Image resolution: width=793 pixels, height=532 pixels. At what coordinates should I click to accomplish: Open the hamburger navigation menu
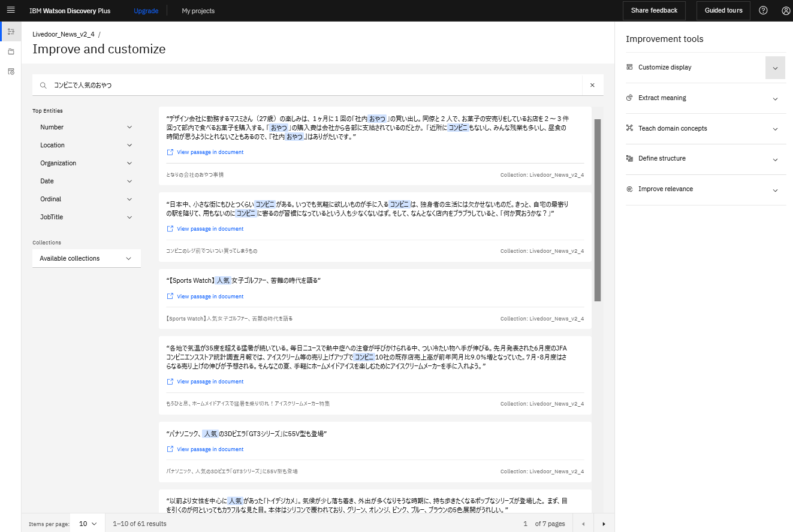coord(10,10)
